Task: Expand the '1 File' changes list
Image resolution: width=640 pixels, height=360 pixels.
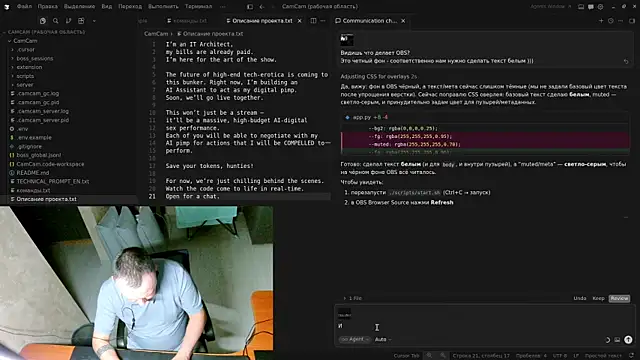Action: (x=353, y=298)
